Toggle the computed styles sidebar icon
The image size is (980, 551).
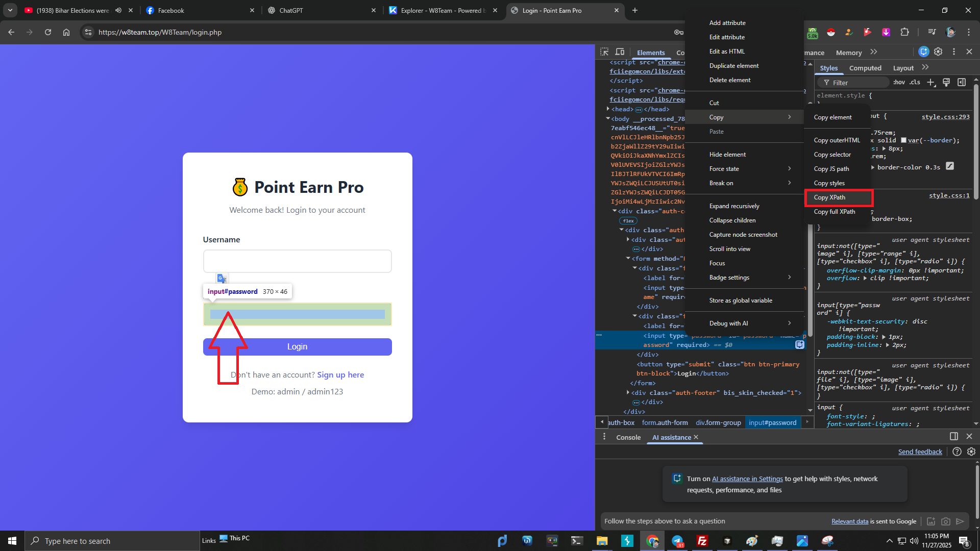(x=962, y=83)
